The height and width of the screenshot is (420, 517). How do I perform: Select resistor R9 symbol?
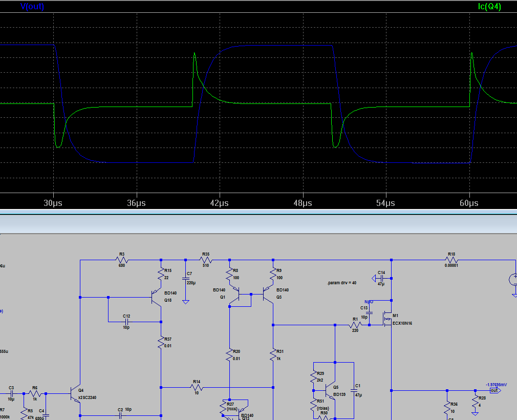tap(273, 274)
